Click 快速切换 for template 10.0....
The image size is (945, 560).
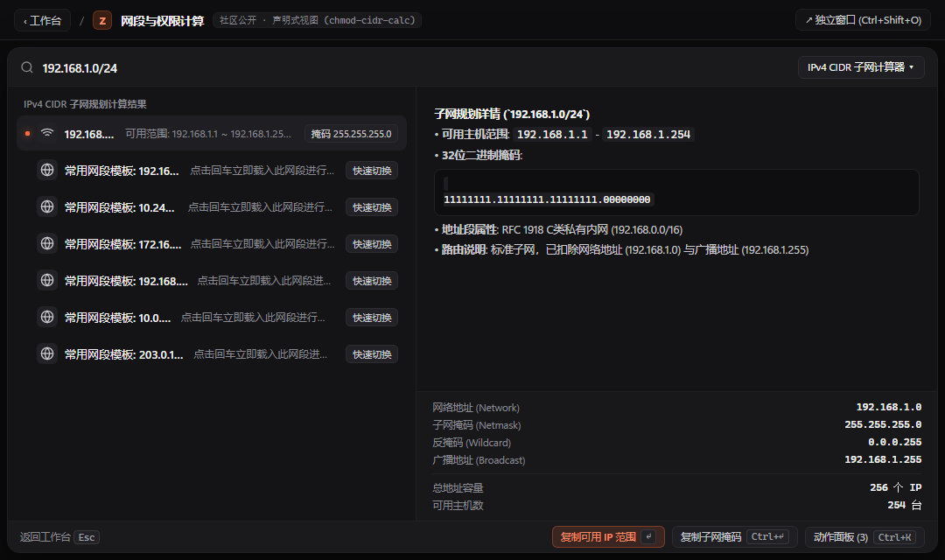click(x=372, y=318)
